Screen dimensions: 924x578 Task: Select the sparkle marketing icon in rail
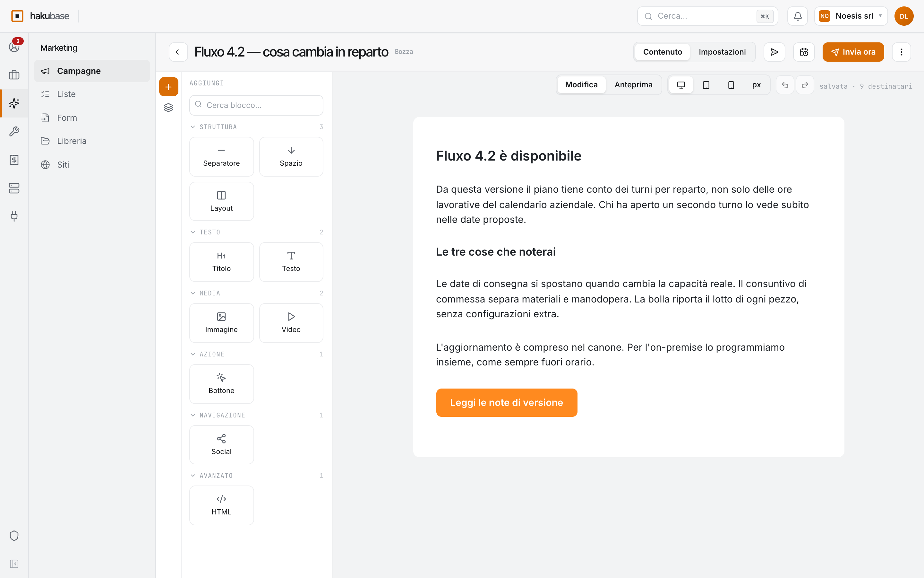14,103
